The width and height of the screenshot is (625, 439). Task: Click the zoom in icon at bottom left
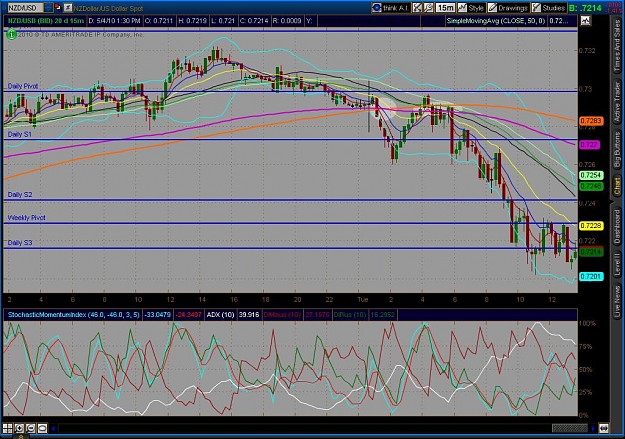(x=19, y=428)
